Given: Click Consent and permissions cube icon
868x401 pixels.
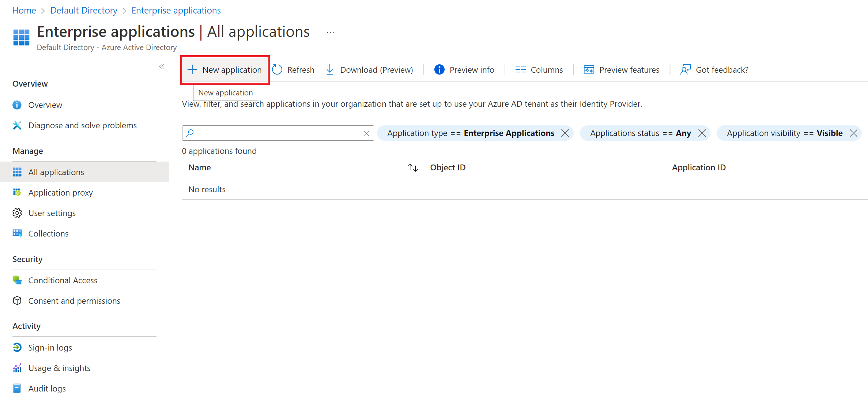Looking at the screenshot, I should pyautogui.click(x=17, y=300).
